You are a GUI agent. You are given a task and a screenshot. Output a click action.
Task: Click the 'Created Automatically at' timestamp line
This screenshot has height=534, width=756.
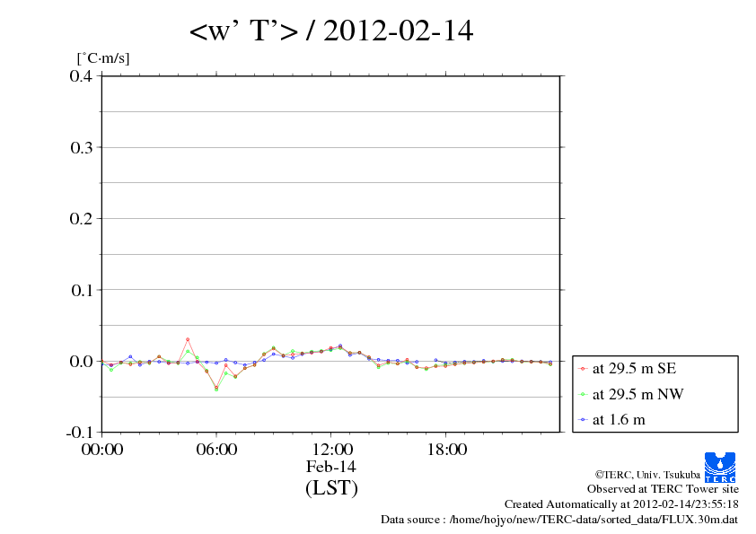point(621,504)
